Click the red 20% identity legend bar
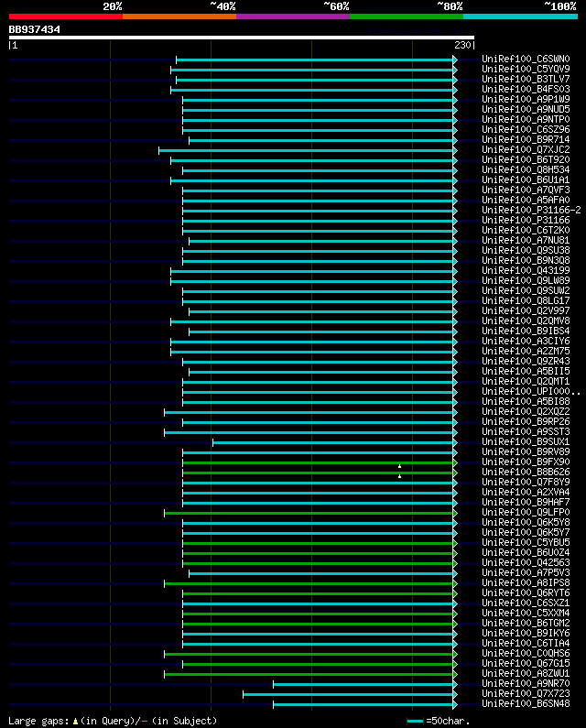The width and height of the screenshot is (586, 728). click(66, 16)
